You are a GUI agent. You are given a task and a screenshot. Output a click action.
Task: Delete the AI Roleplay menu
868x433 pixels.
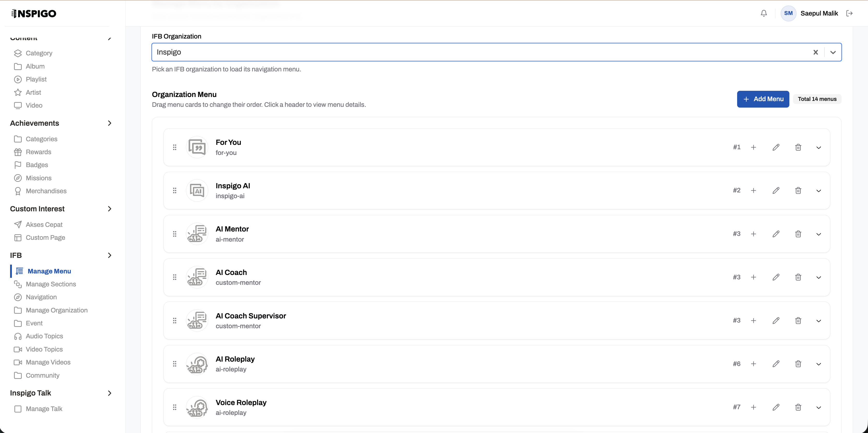[798, 364]
